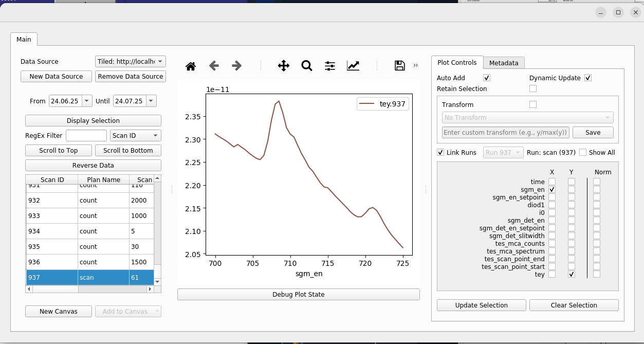The width and height of the screenshot is (644, 344).
Task: Switch to the Main tab
Action: [x=24, y=40]
